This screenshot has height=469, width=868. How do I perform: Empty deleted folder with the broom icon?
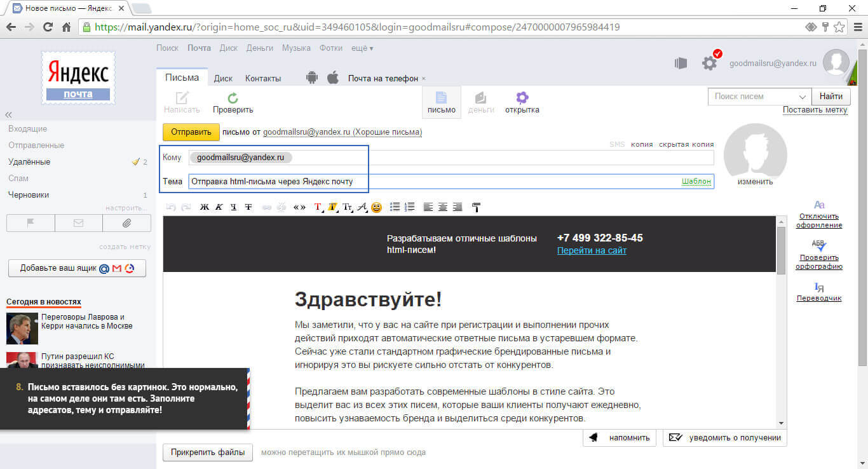coord(135,162)
